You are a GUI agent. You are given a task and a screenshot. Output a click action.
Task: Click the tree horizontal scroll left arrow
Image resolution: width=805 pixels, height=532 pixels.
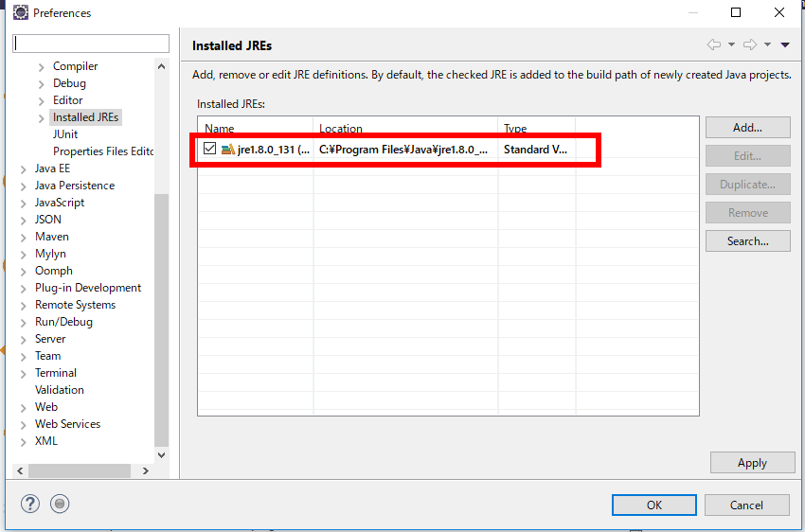[20, 470]
